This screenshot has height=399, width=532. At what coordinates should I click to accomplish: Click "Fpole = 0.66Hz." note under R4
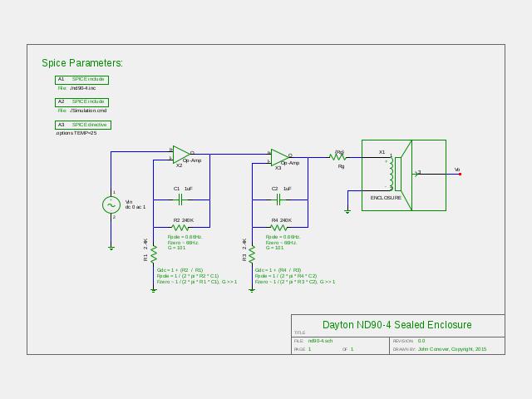283,237
